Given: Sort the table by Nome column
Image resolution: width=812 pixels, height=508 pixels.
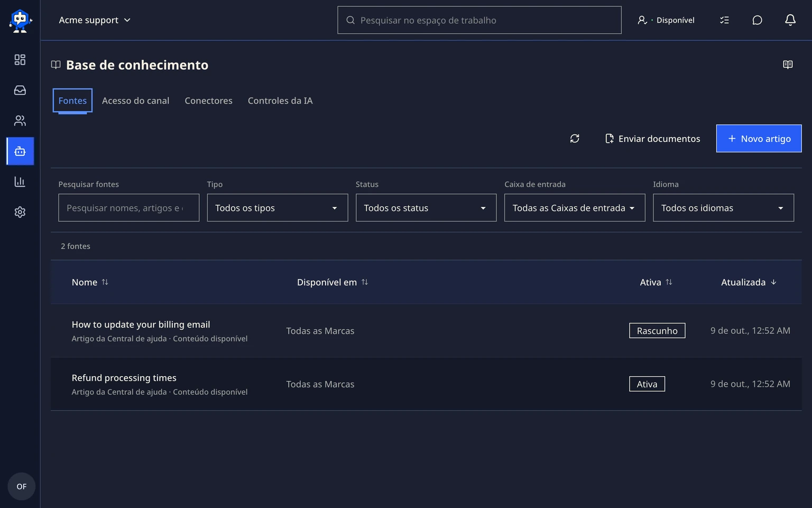Looking at the screenshot, I should 90,282.
